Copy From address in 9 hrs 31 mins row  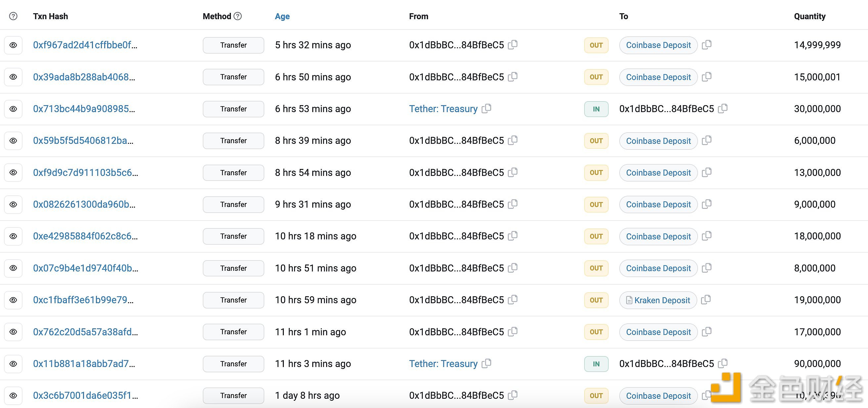[x=513, y=204]
